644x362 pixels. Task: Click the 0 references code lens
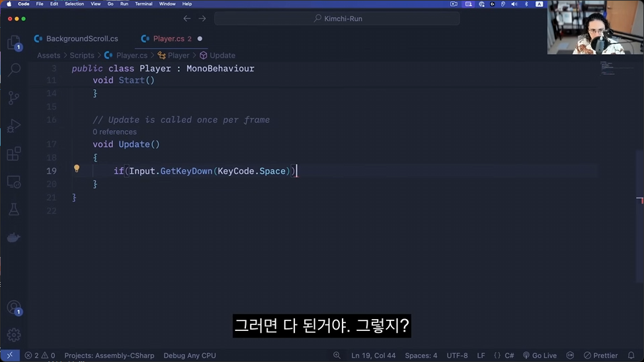[x=114, y=131]
